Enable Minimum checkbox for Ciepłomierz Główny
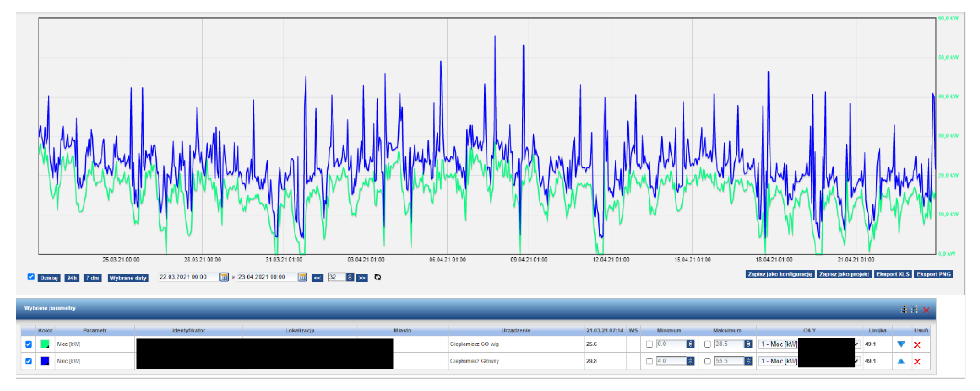 pyautogui.click(x=649, y=361)
